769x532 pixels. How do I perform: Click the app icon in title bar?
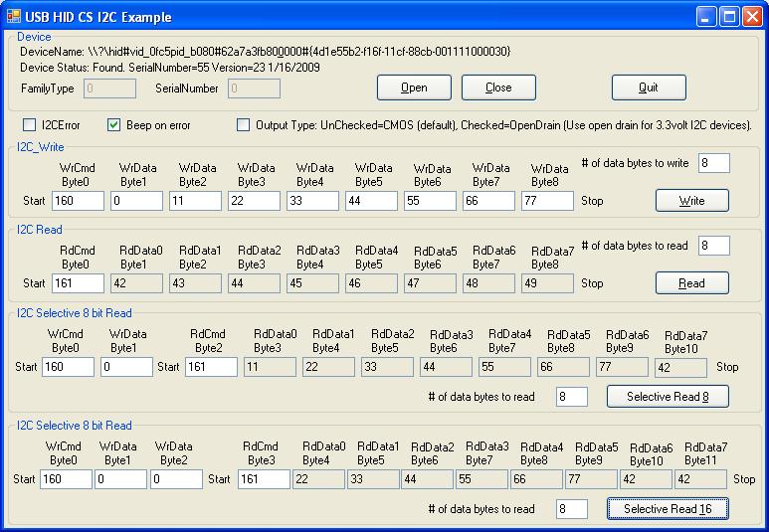pos(13,16)
